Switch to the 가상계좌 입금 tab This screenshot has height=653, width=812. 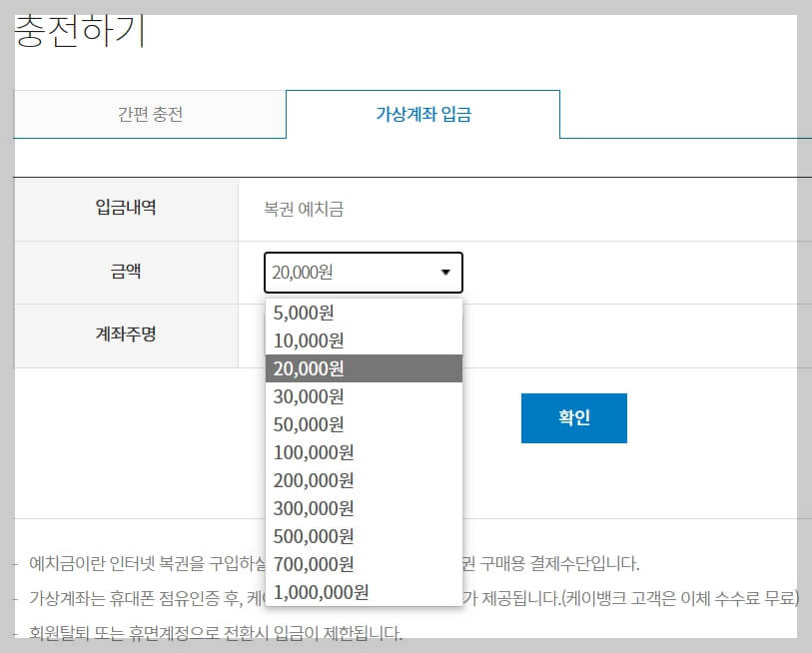423,114
